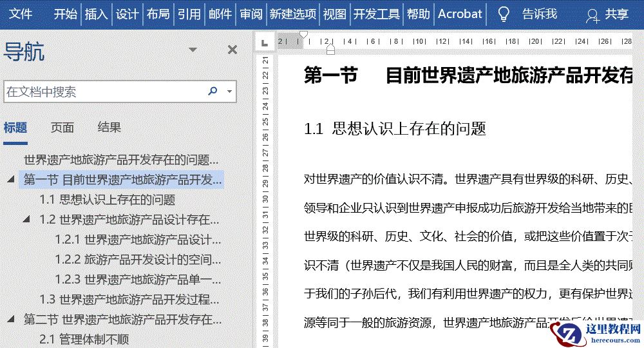
Task: Click the 共享 share button
Action: tap(616, 14)
